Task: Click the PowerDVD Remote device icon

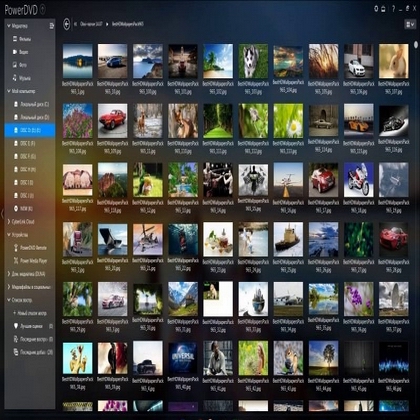Action: click(16, 248)
